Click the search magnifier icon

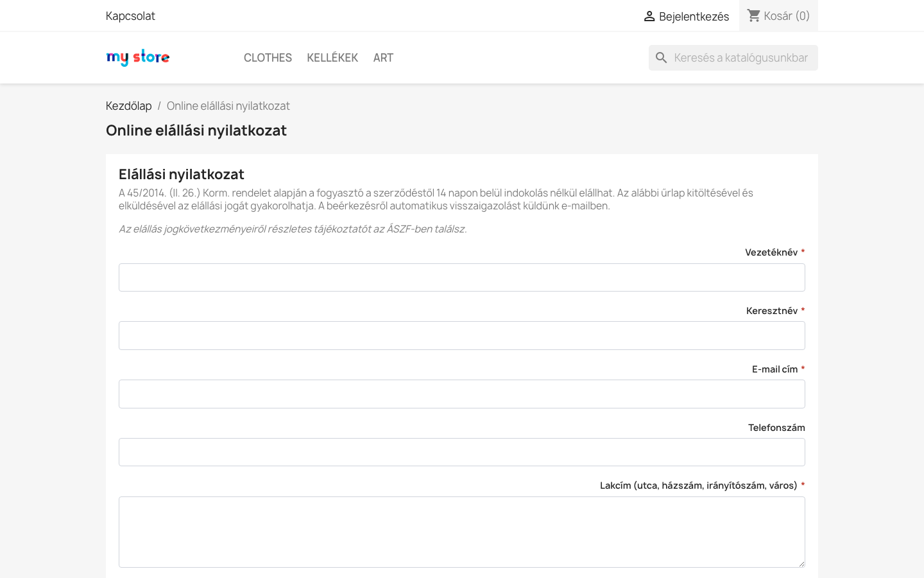[x=662, y=58]
